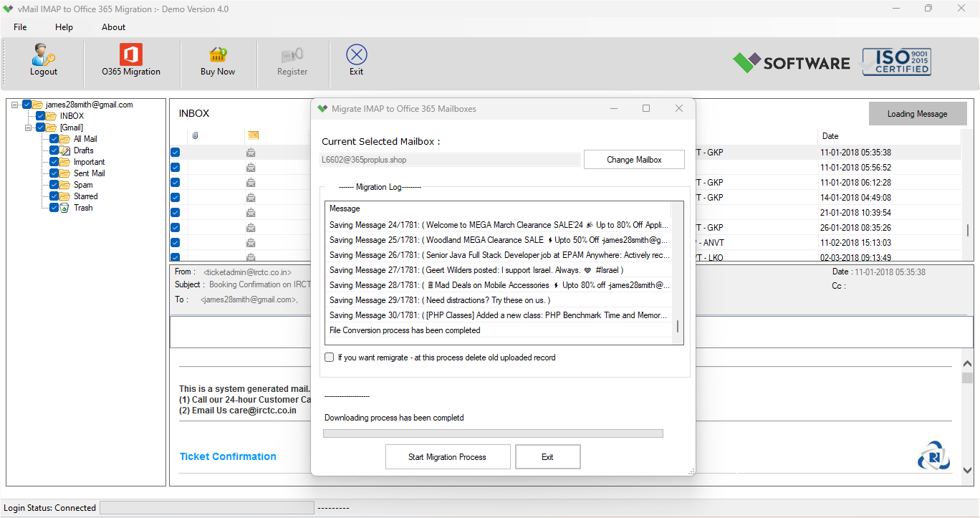Click the Exit toolbar icon
The image size is (980, 518).
tap(356, 54)
